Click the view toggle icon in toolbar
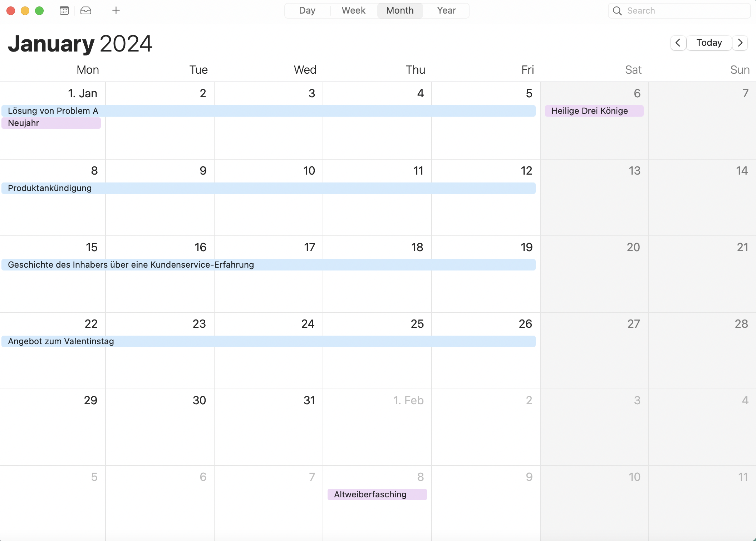756x541 pixels. tap(63, 10)
